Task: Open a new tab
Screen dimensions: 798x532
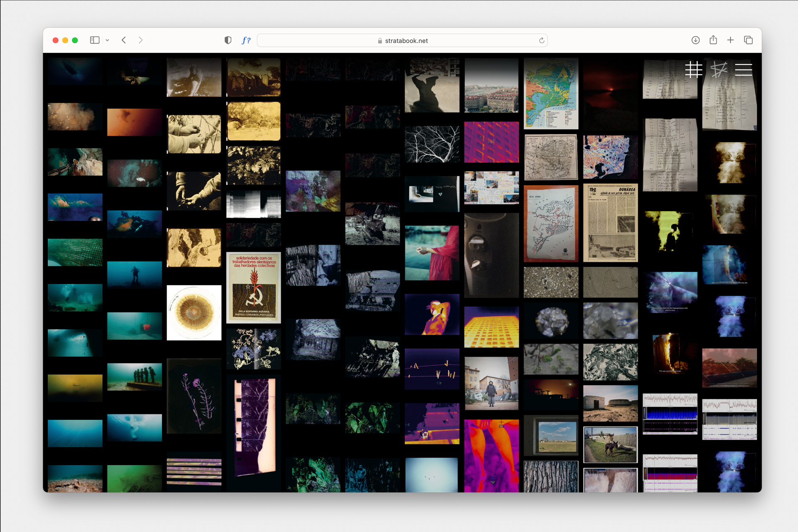Action: point(730,40)
